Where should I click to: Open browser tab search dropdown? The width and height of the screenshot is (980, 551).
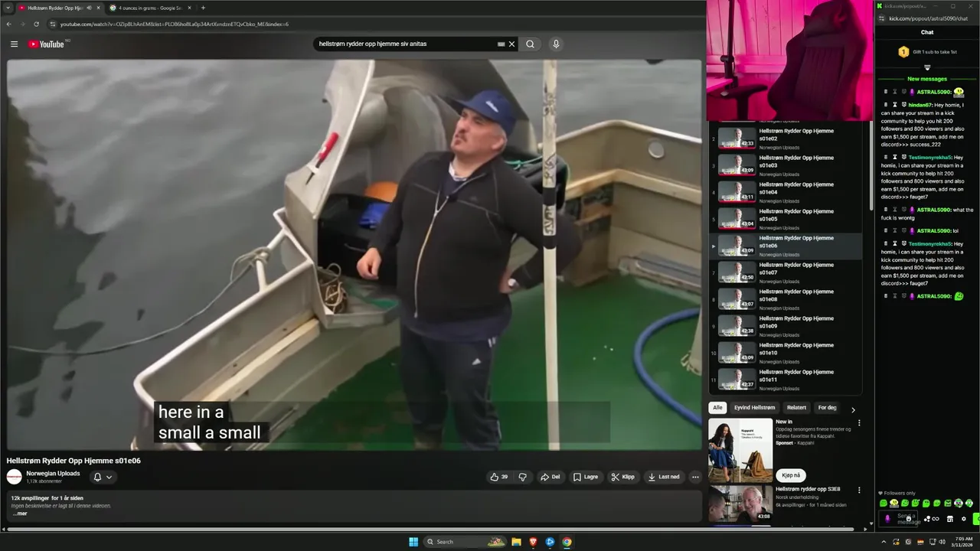8,8
